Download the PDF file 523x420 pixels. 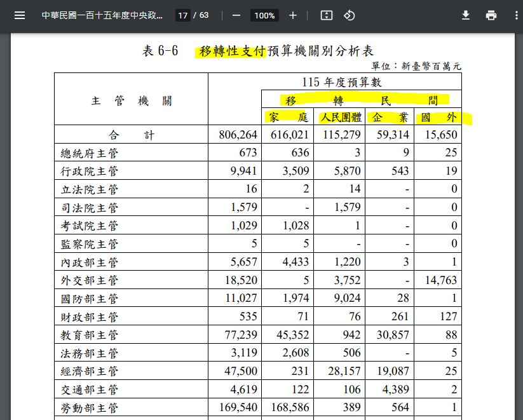(466, 15)
